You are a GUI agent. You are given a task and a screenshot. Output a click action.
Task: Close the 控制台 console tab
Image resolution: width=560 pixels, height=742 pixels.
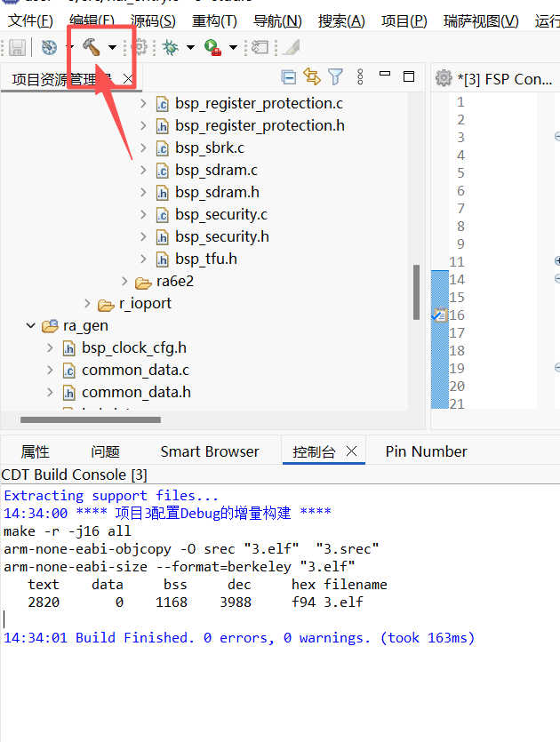click(351, 451)
